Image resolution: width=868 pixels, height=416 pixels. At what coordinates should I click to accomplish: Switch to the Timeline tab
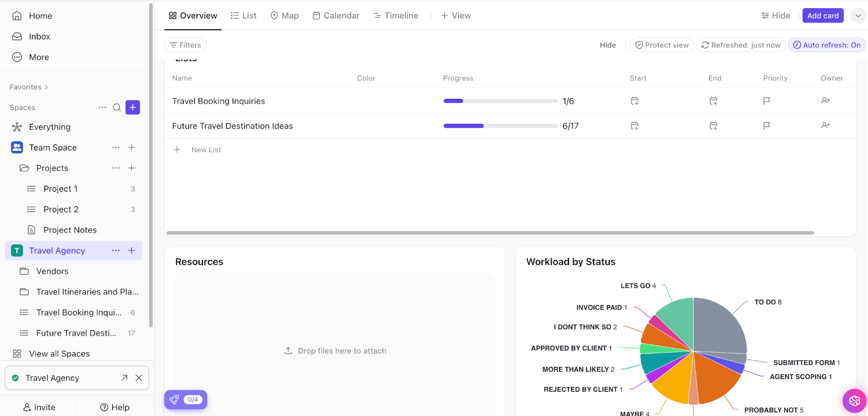pos(395,16)
